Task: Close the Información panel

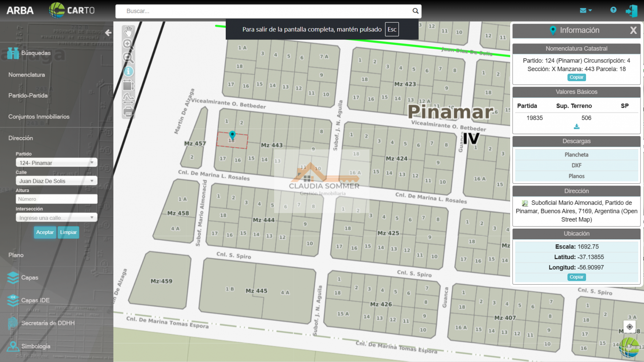Action: pos(633,30)
